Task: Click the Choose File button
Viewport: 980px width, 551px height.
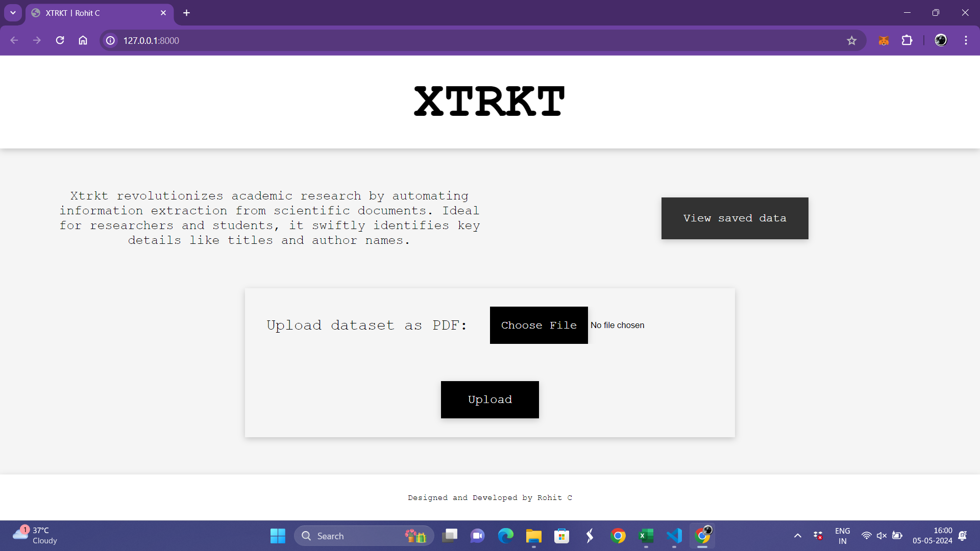Action: [538, 325]
